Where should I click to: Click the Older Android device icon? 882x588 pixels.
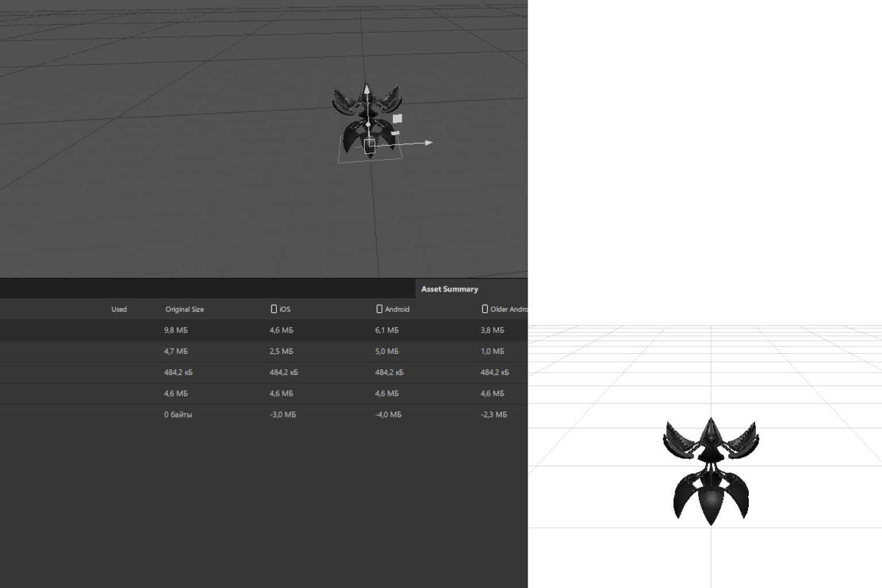tap(485, 309)
